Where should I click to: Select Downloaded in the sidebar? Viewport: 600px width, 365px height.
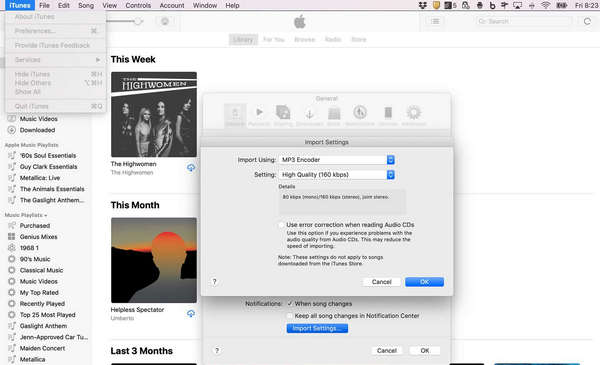coord(37,130)
